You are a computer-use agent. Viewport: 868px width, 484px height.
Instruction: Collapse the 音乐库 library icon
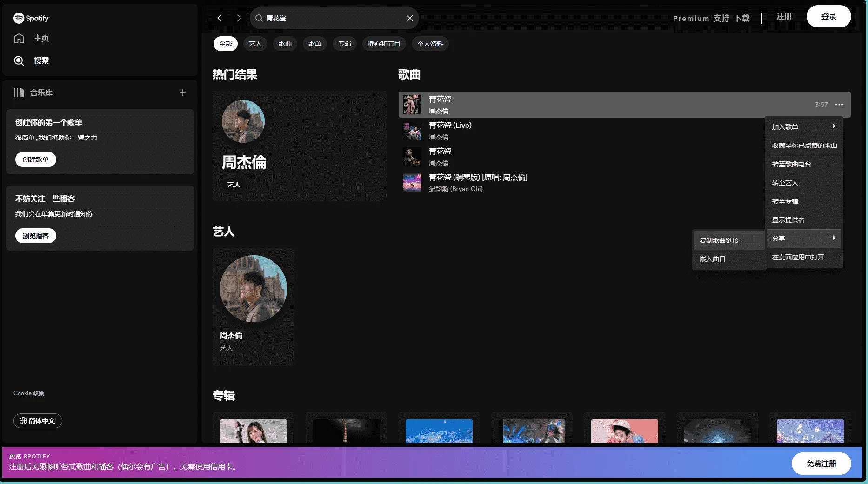(19, 93)
